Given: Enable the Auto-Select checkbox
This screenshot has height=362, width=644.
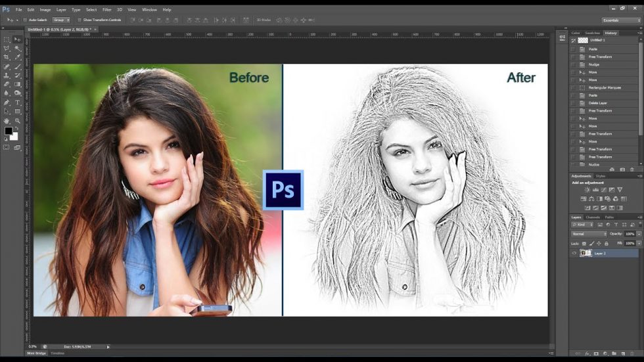Looking at the screenshot, I should point(25,20).
